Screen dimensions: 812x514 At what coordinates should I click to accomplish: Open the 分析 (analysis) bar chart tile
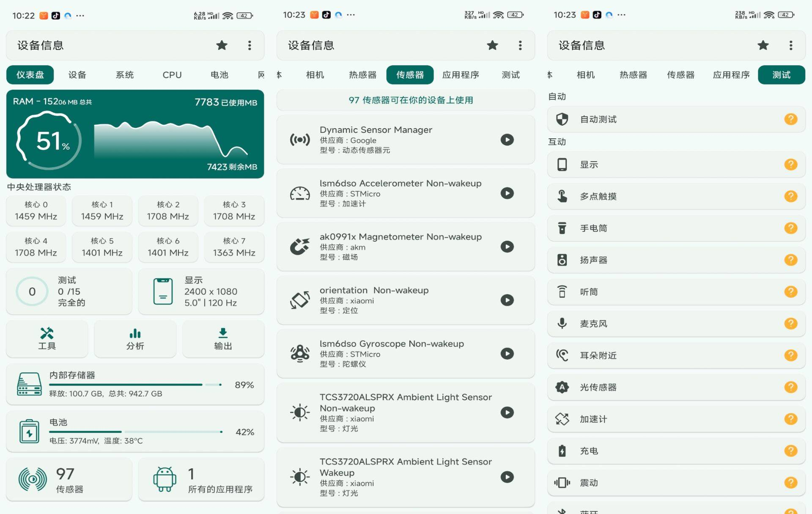pyautogui.click(x=135, y=339)
